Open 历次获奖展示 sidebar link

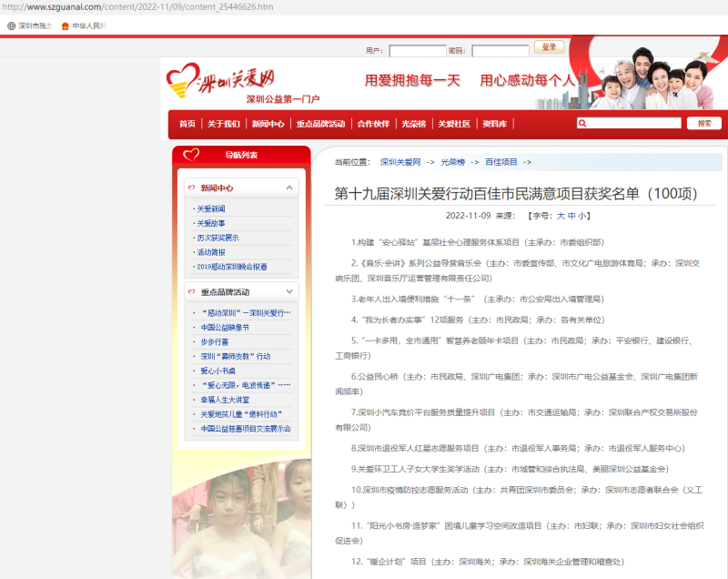coord(217,238)
